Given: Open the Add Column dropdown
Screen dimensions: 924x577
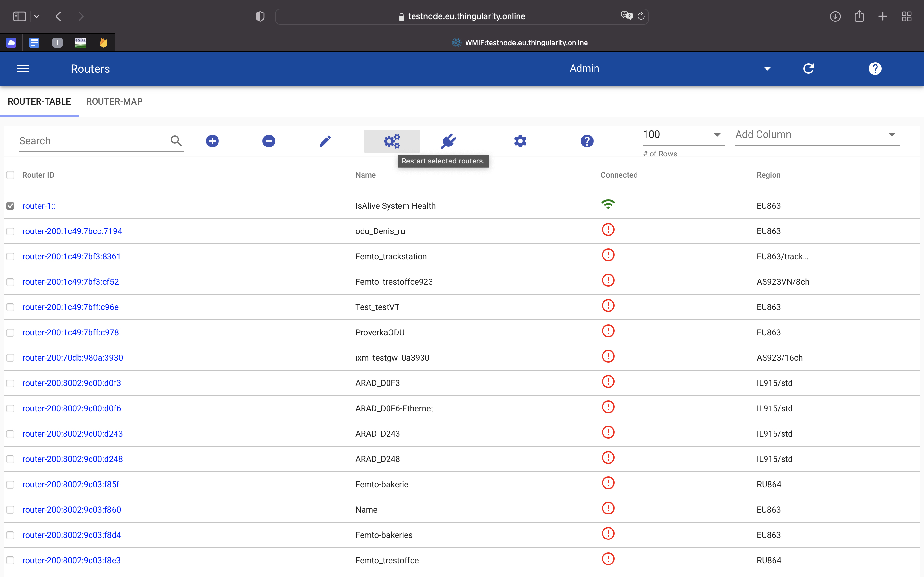Looking at the screenshot, I should [817, 135].
